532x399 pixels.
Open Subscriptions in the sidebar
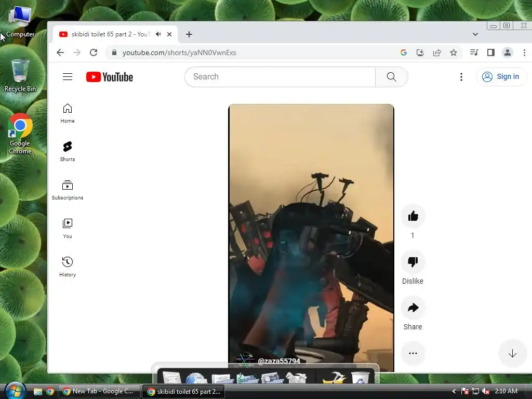click(x=68, y=190)
